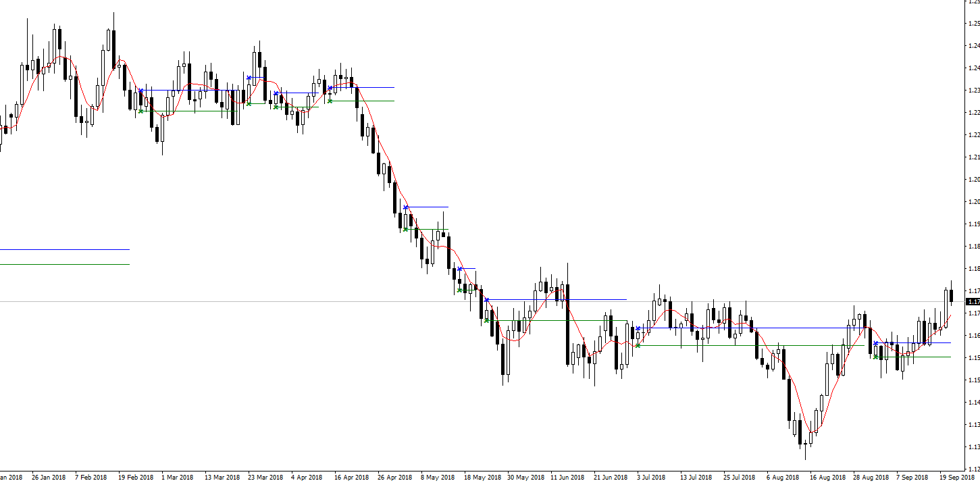Select the long green horizontal line in June
Screen dimensions: 980x485
557,320
